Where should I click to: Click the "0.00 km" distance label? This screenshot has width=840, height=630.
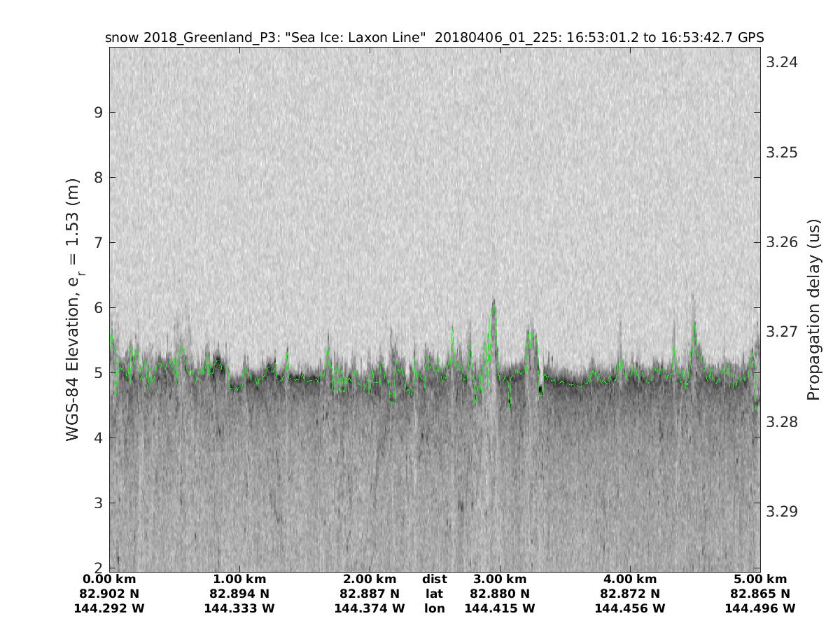pyautogui.click(x=109, y=580)
